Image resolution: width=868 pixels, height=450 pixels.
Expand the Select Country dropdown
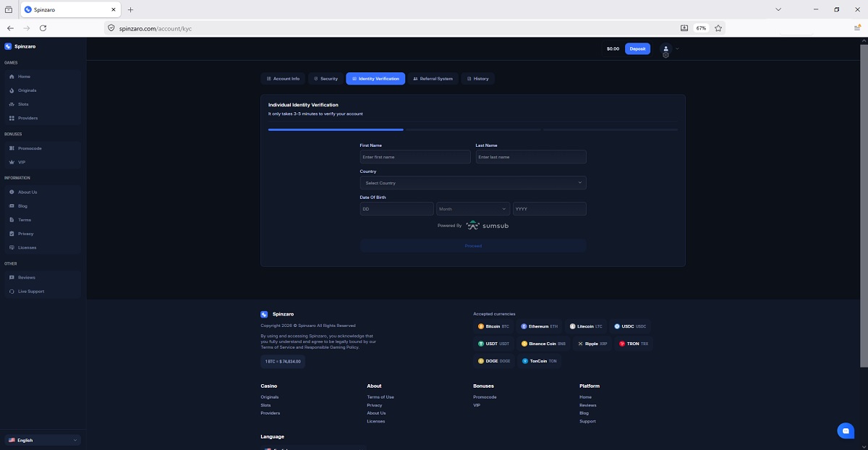[472, 183]
